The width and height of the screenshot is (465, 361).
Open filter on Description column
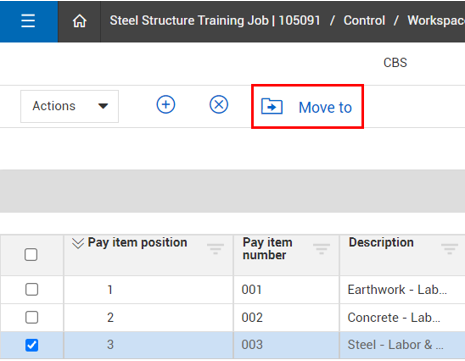pyautogui.click(x=449, y=249)
